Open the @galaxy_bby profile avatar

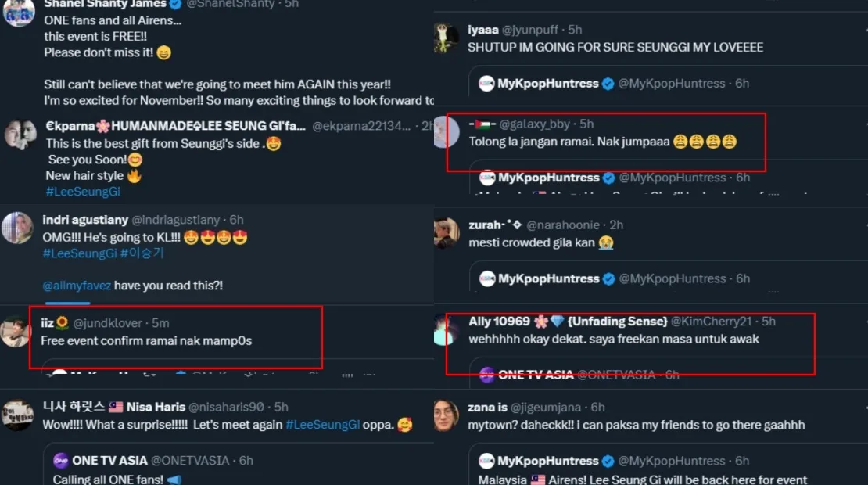tap(447, 131)
